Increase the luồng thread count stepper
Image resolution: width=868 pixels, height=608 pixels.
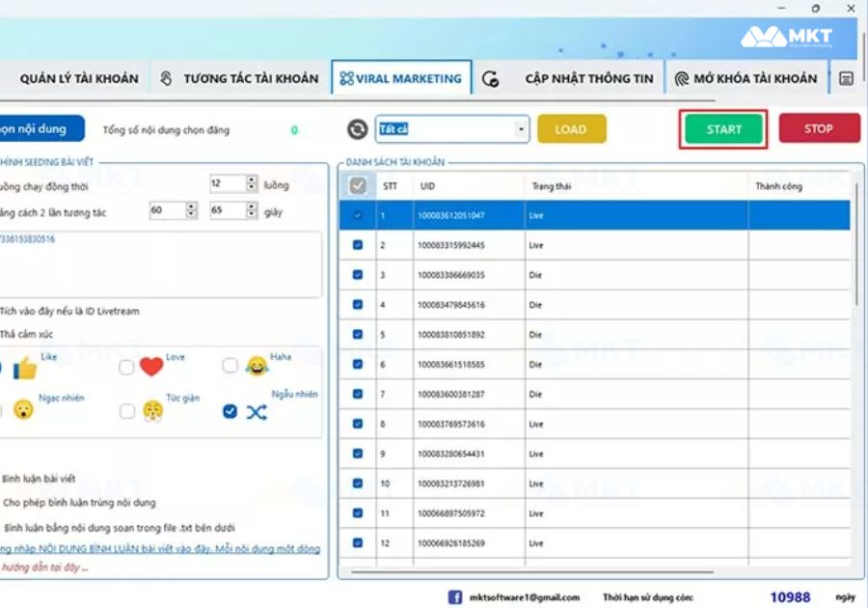click(x=252, y=180)
